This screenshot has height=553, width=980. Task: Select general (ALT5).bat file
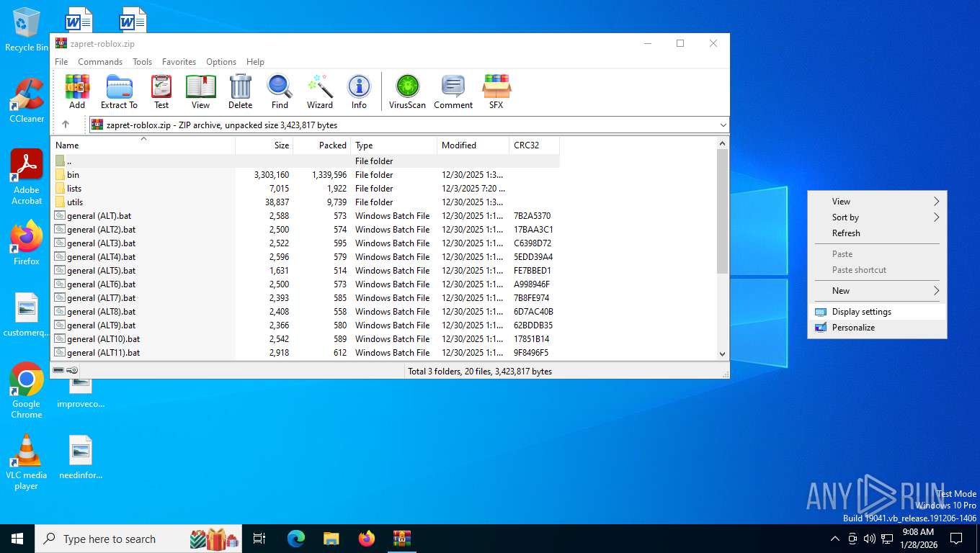[305, 271]
